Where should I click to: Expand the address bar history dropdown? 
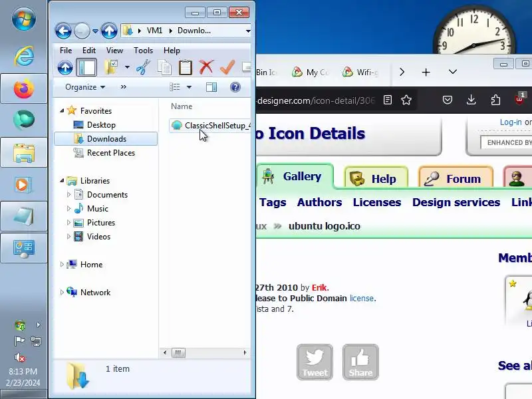pos(248,31)
